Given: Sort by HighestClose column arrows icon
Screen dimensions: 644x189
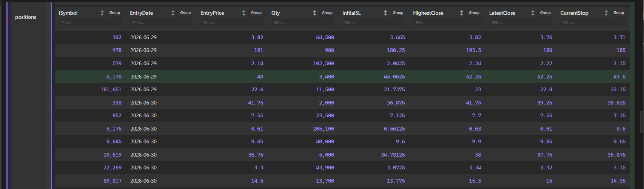Looking at the screenshot, I should pos(462,13).
